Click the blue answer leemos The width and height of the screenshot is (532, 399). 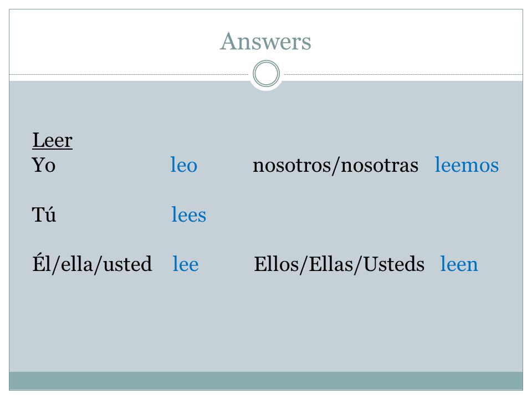click(467, 165)
